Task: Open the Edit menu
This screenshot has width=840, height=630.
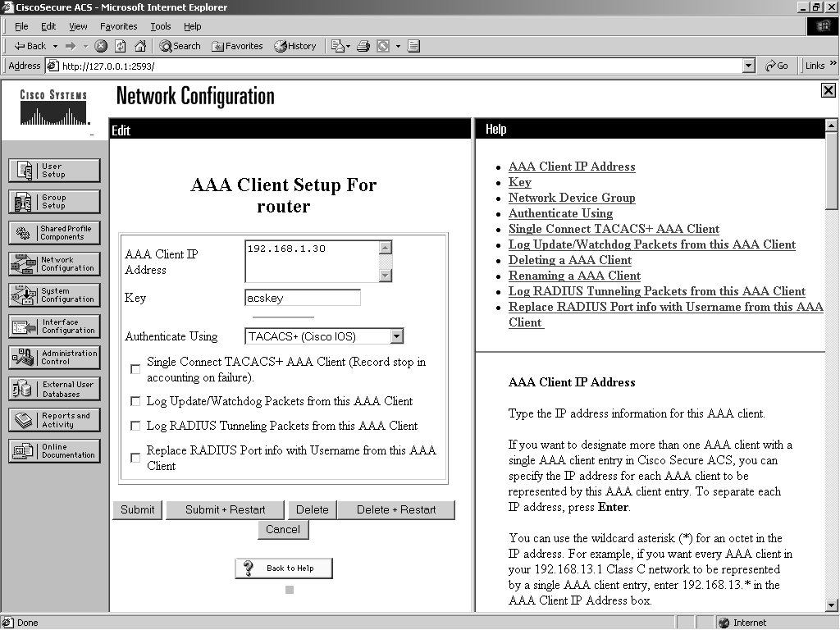Action: click(x=48, y=26)
